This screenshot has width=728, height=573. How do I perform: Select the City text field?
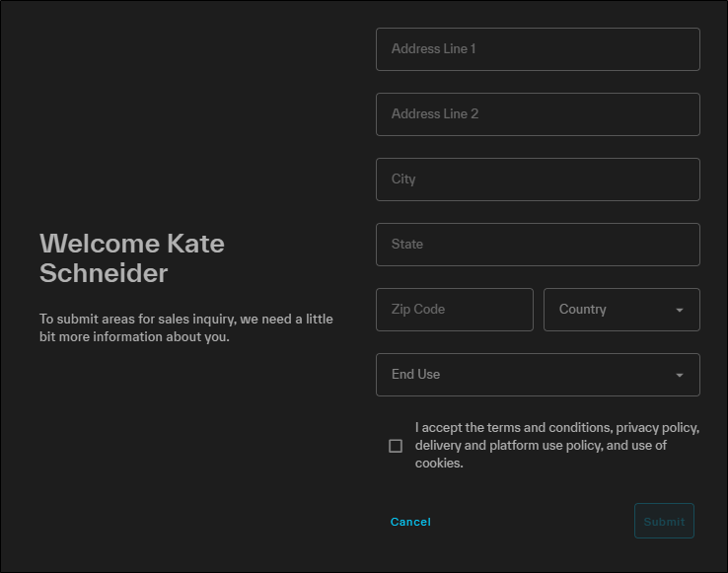pyautogui.click(x=538, y=179)
